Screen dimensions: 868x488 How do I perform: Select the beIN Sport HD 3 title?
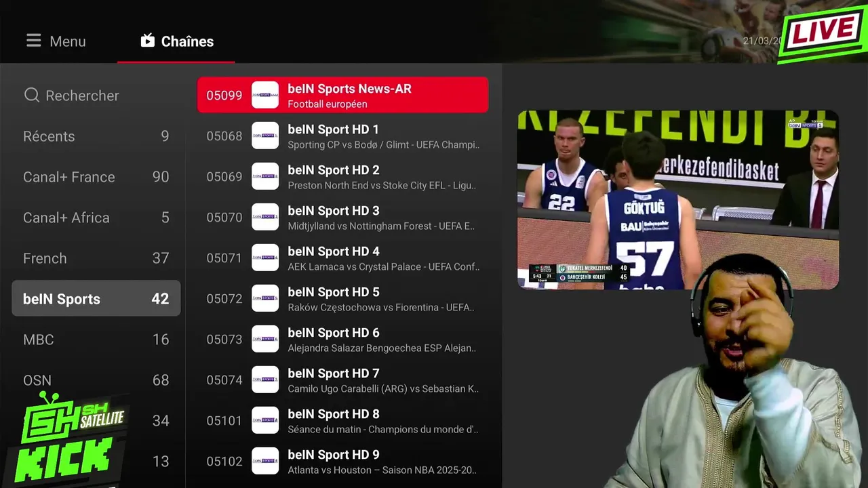click(x=333, y=211)
